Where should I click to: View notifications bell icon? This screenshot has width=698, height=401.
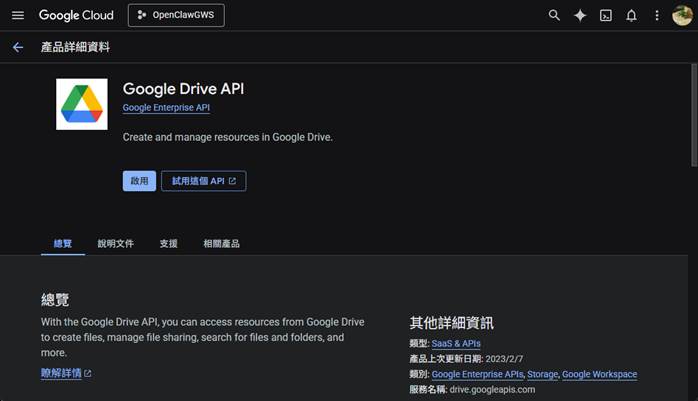coord(631,15)
